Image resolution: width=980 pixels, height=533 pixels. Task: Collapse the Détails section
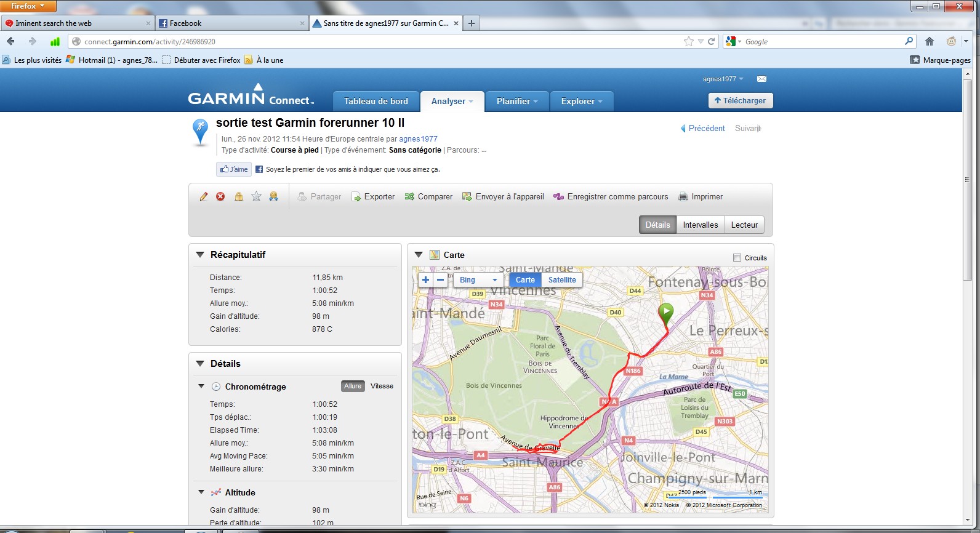coord(200,363)
